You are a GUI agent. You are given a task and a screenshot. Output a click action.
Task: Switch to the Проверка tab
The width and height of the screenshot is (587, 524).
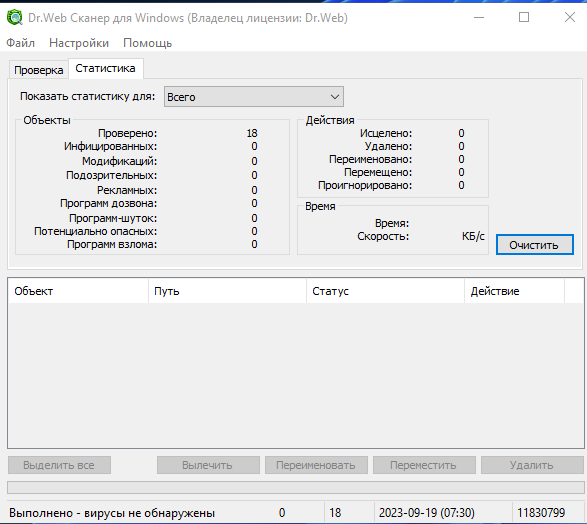(x=39, y=70)
